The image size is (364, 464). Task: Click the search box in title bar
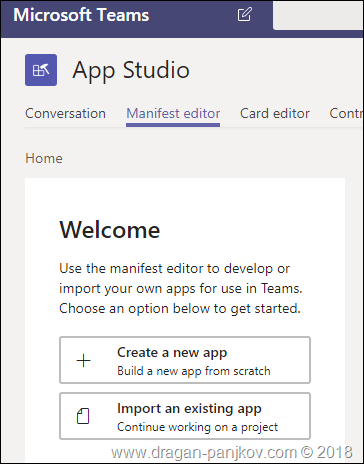pyautogui.click(x=318, y=15)
